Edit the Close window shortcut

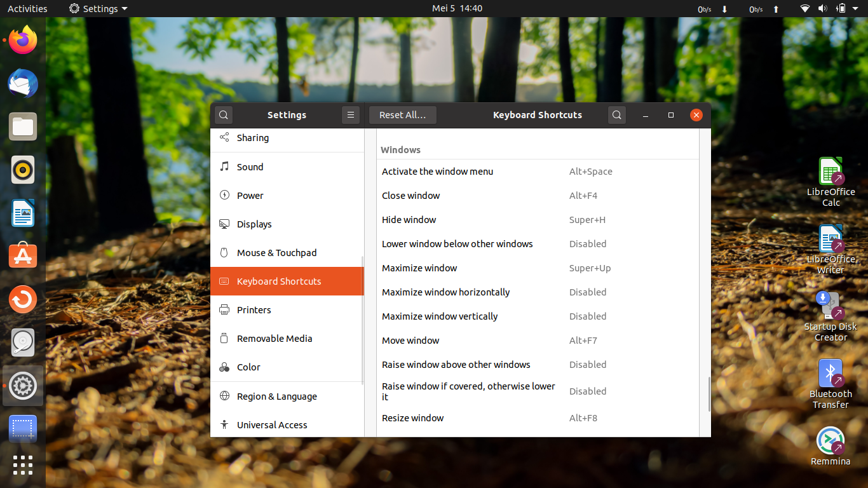tap(538, 195)
